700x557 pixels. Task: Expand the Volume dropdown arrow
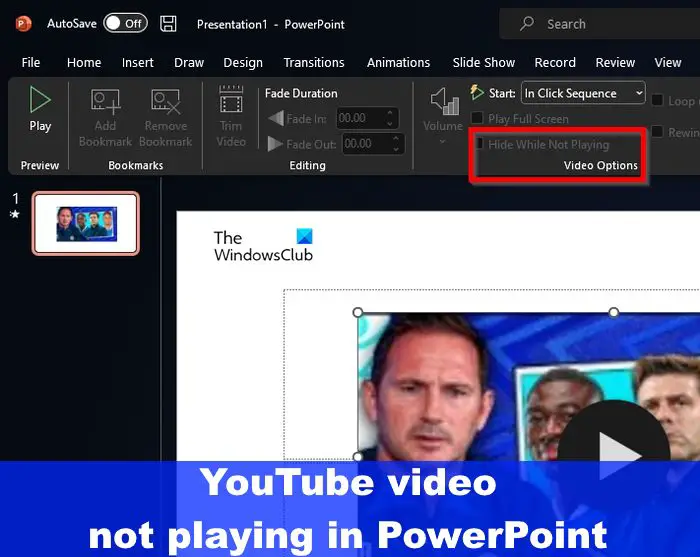coord(442,142)
